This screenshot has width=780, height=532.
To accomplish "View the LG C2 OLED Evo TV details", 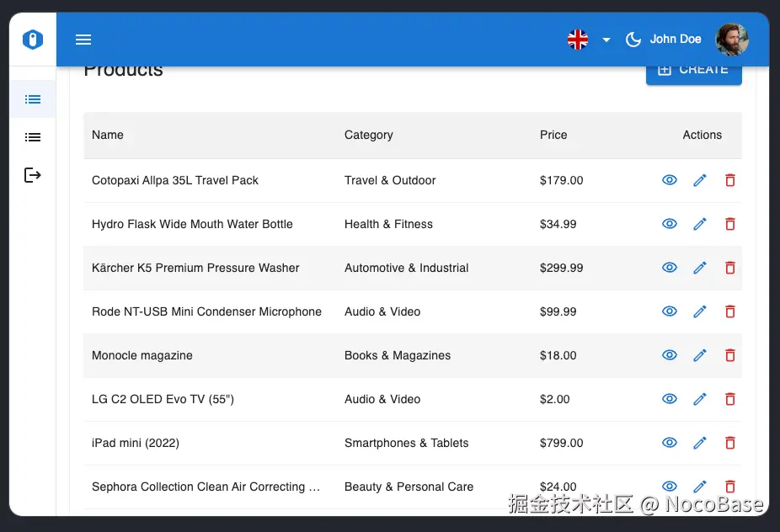I will (670, 399).
